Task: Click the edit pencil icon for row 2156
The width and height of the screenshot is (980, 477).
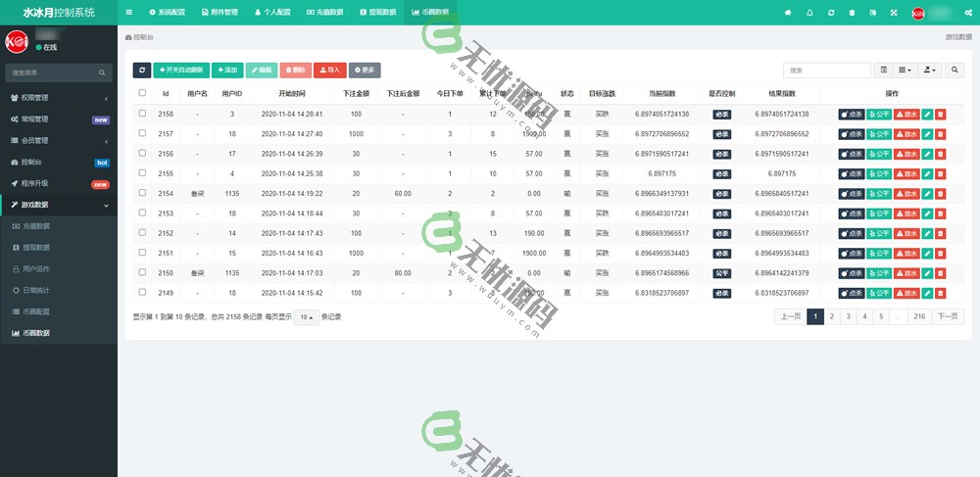Action: coord(927,154)
